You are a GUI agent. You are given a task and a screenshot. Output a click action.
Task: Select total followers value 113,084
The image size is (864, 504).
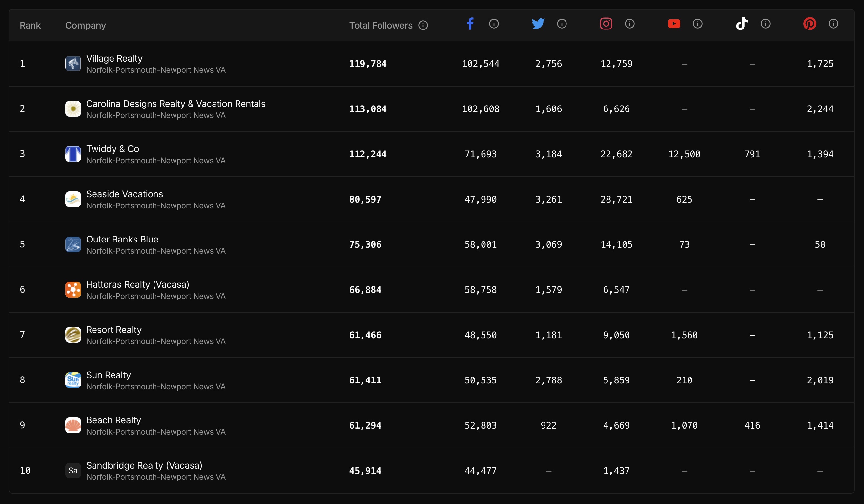click(x=367, y=109)
